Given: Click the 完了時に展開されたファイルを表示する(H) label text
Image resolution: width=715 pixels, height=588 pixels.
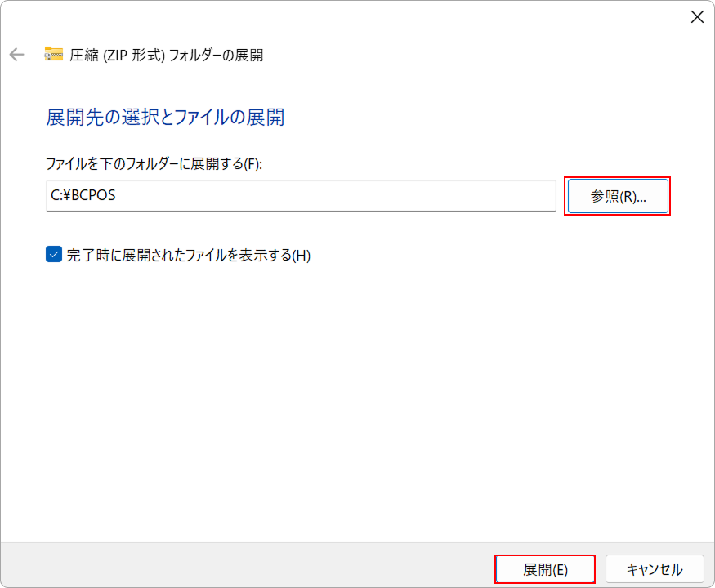Looking at the screenshot, I should point(188,255).
